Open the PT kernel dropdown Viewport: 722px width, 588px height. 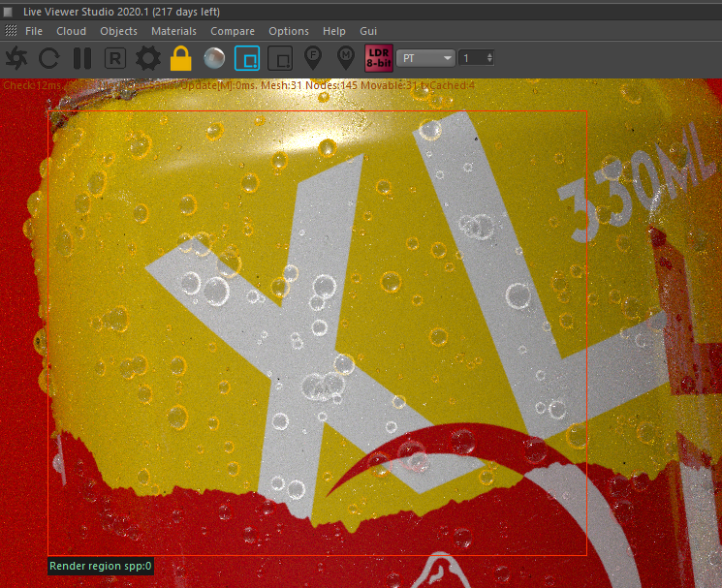click(425, 58)
